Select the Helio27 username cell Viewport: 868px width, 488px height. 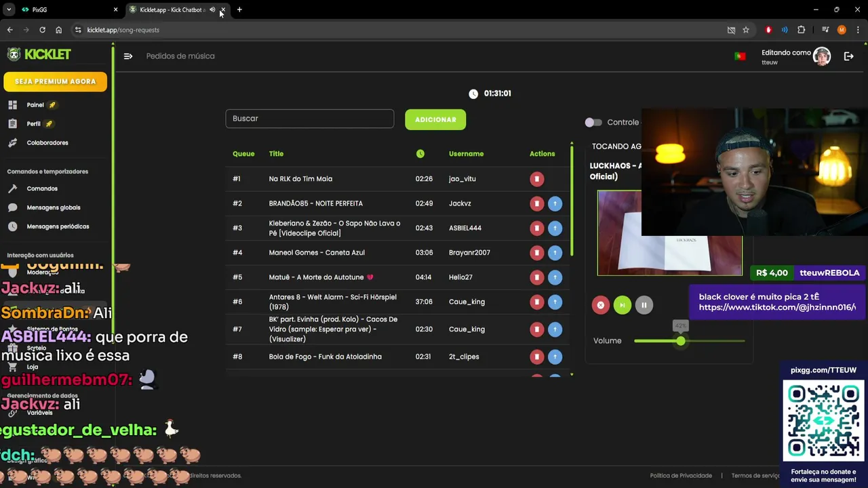pos(460,277)
